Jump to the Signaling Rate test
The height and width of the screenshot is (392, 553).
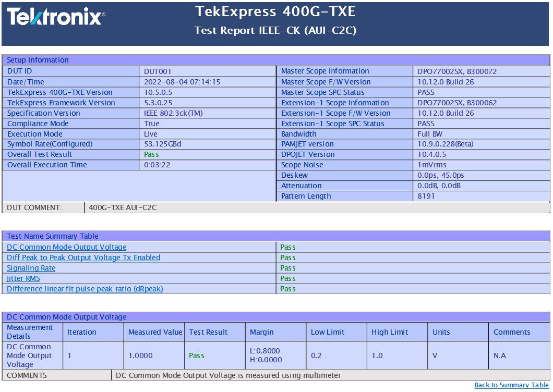coord(31,268)
